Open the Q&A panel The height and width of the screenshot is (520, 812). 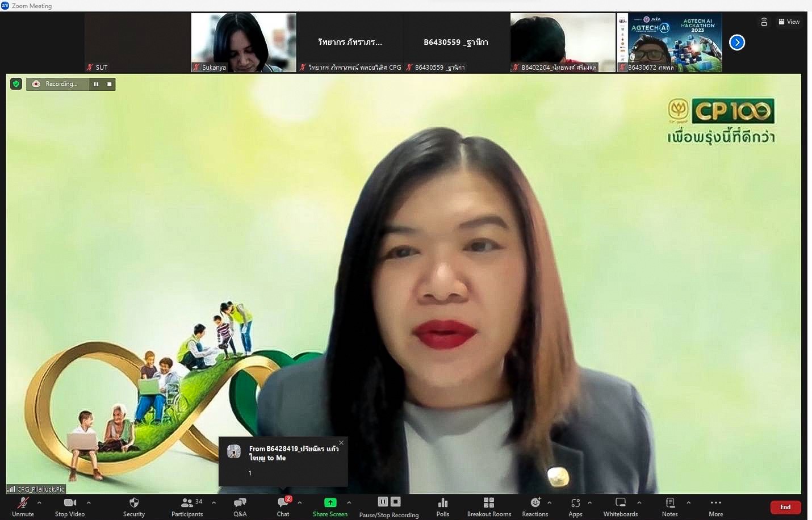(x=240, y=506)
